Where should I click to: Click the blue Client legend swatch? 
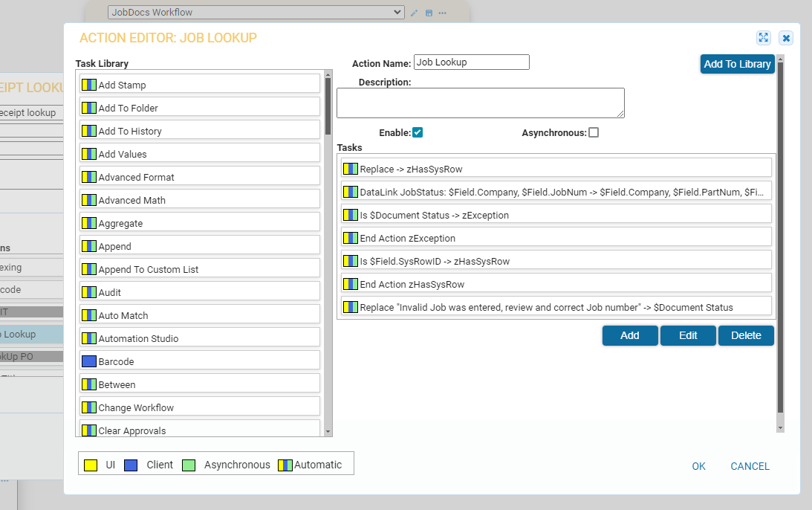tap(131, 465)
